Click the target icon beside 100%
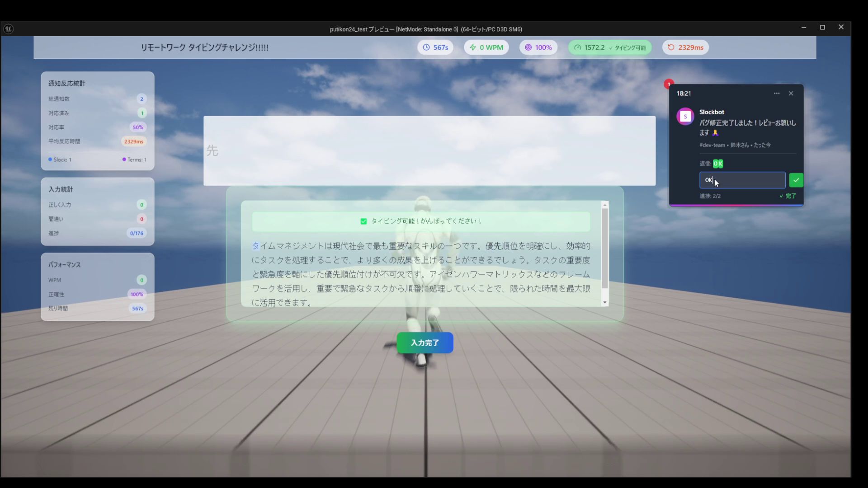The image size is (868, 488). click(528, 47)
